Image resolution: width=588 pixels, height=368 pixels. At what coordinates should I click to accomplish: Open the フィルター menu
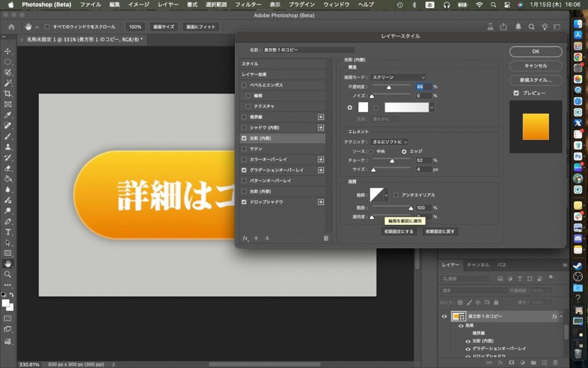pyautogui.click(x=248, y=5)
